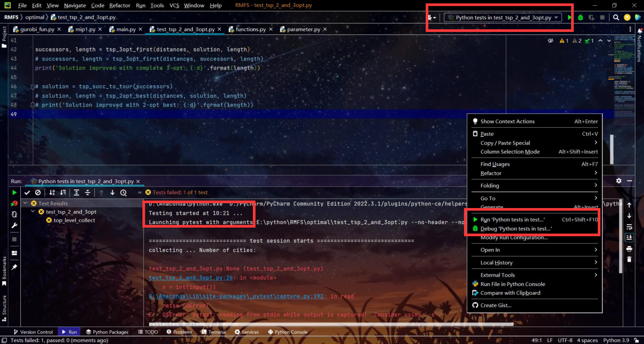Toggle Show Passed tests checkmark
Screen dimensions: 644x344
point(27,193)
